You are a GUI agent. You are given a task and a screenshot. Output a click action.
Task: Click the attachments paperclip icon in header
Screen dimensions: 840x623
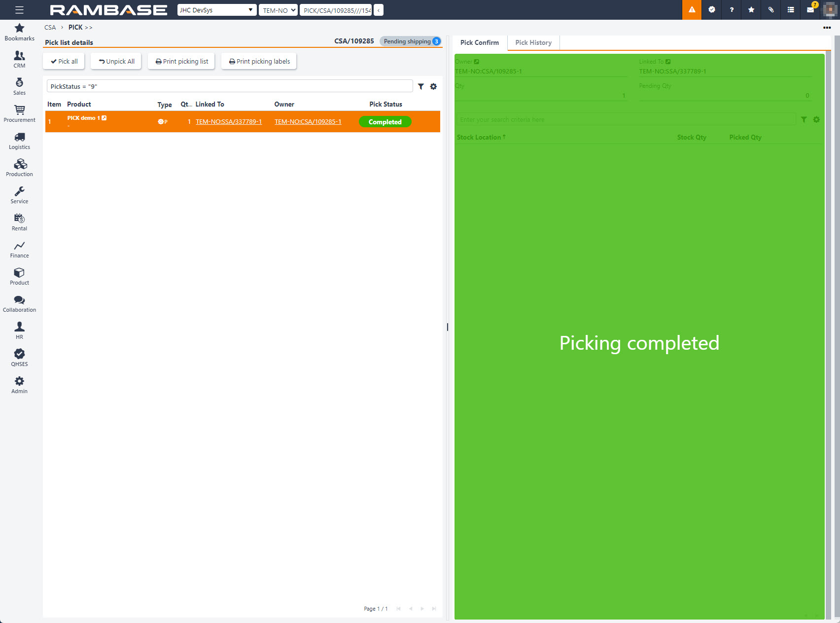click(x=770, y=10)
